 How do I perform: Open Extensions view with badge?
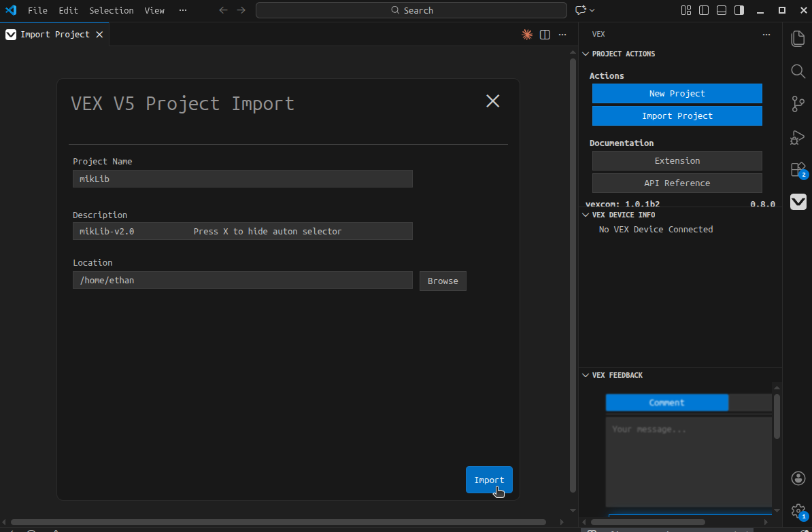(798, 170)
